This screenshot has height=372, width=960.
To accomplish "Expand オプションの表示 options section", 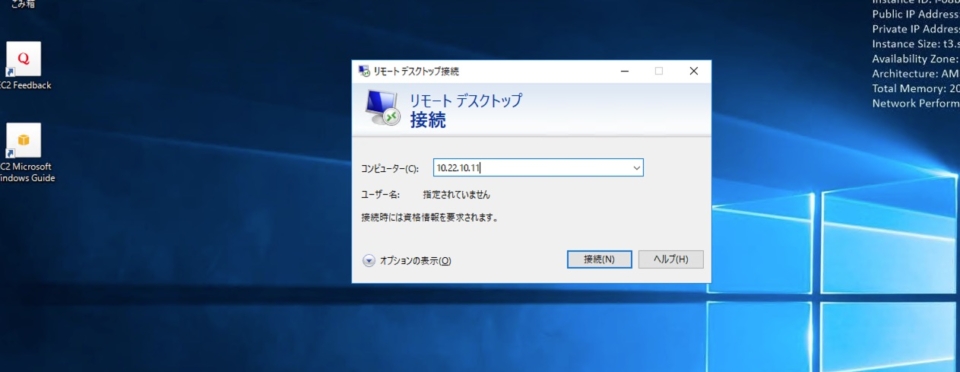I will click(x=407, y=261).
